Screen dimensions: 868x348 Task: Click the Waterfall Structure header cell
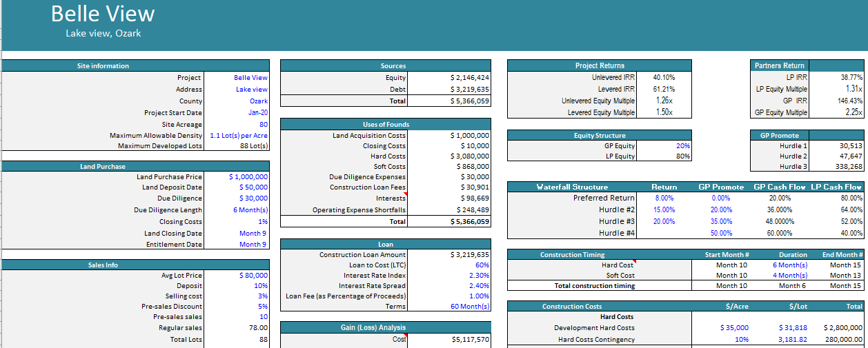572,187
